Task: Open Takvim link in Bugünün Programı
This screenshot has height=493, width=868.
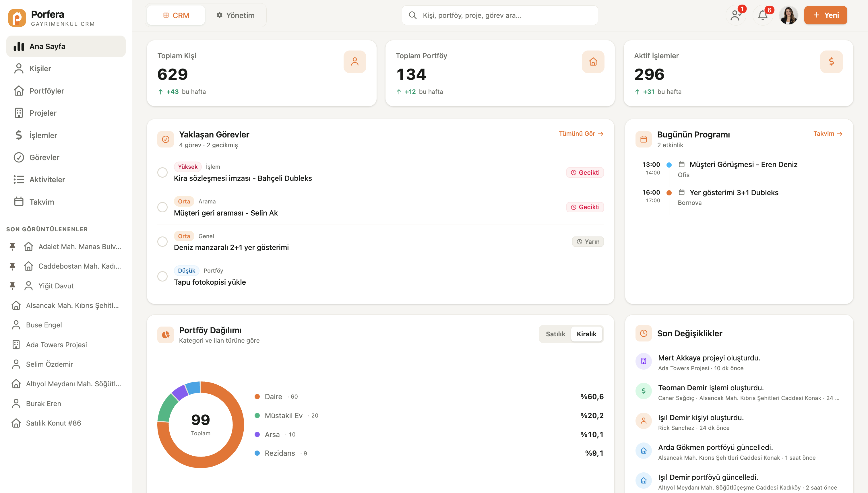Action: click(828, 134)
